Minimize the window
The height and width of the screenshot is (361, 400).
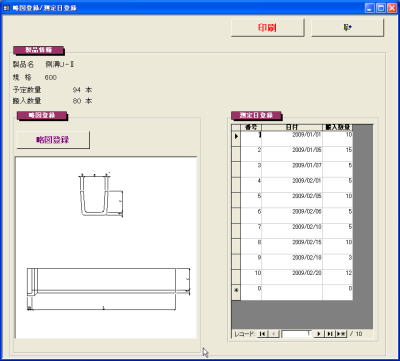pyautogui.click(x=369, y=8)
